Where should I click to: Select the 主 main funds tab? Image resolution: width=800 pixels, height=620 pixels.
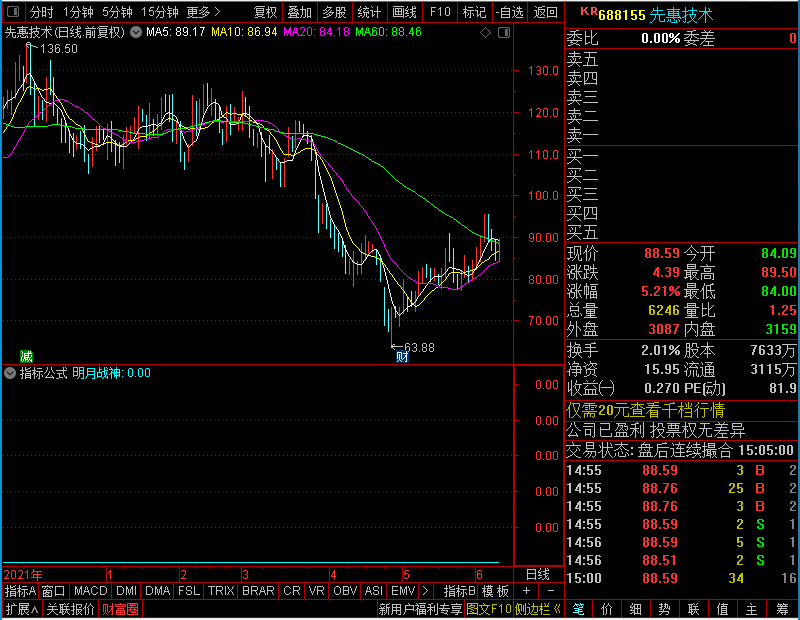[x=752, y=609]
